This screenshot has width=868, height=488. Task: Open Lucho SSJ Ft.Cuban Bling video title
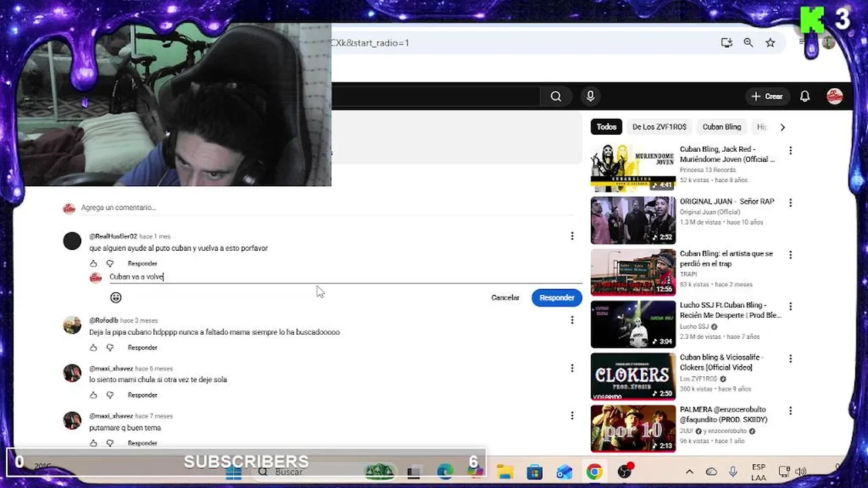730,310
